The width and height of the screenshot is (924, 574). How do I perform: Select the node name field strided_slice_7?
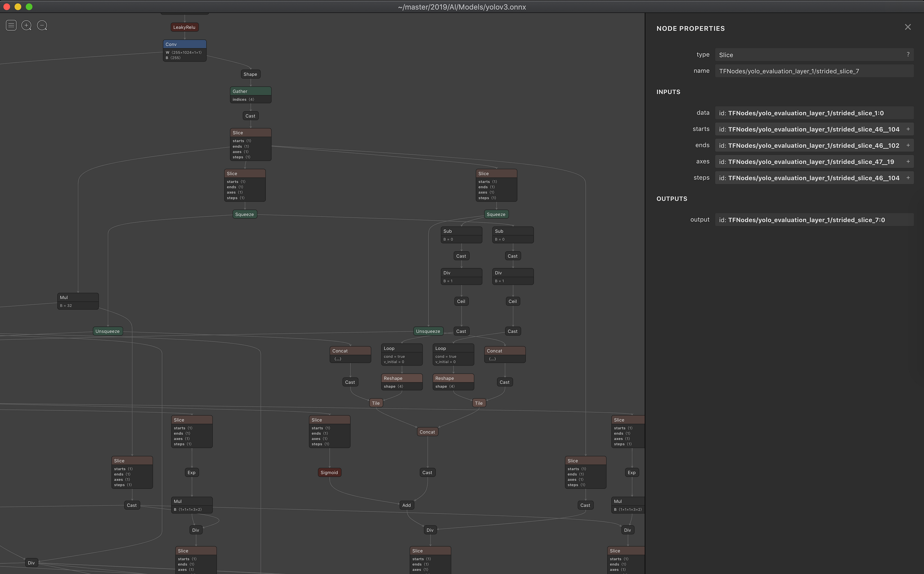pyautogui.click(x=814, y=71)
